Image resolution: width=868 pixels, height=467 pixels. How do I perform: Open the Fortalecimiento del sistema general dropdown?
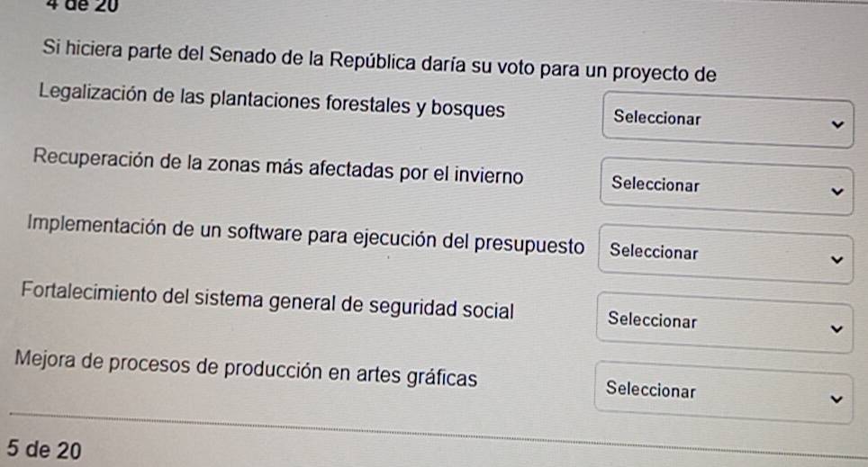pos(724,322)
